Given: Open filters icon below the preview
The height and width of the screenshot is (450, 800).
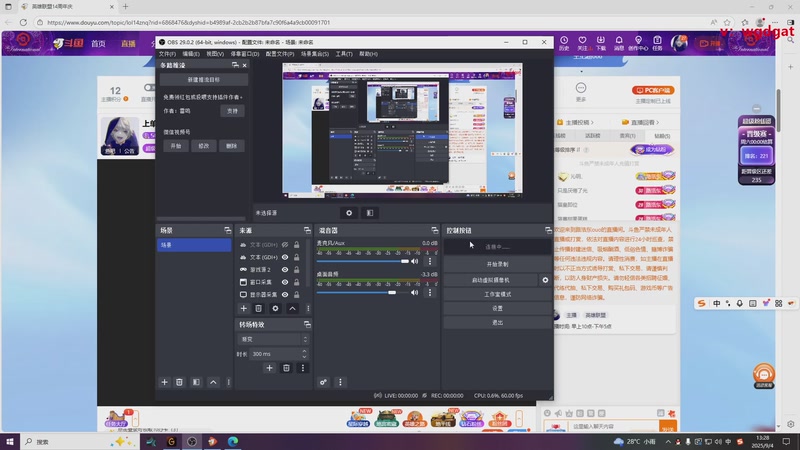Looking at the screenshot, I should tap(370, 213).
